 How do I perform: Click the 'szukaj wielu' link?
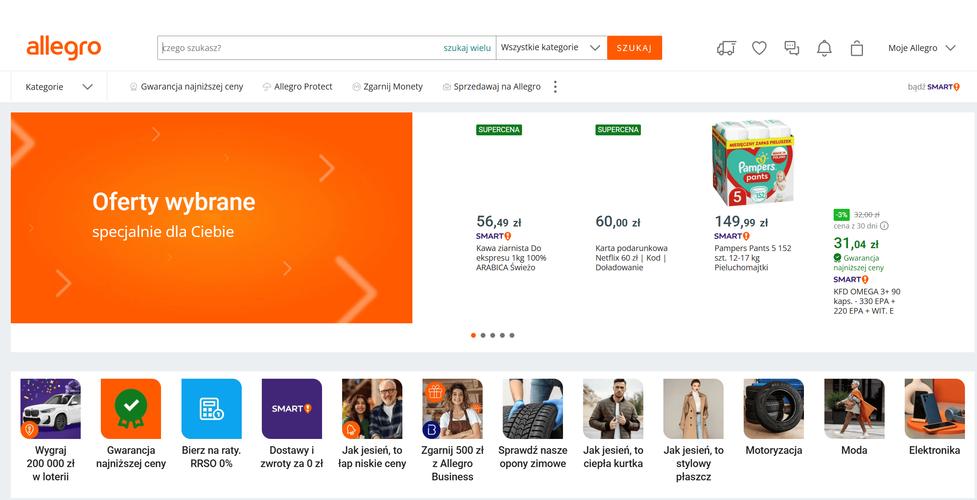pyautogui.click(x=467, y=48)
